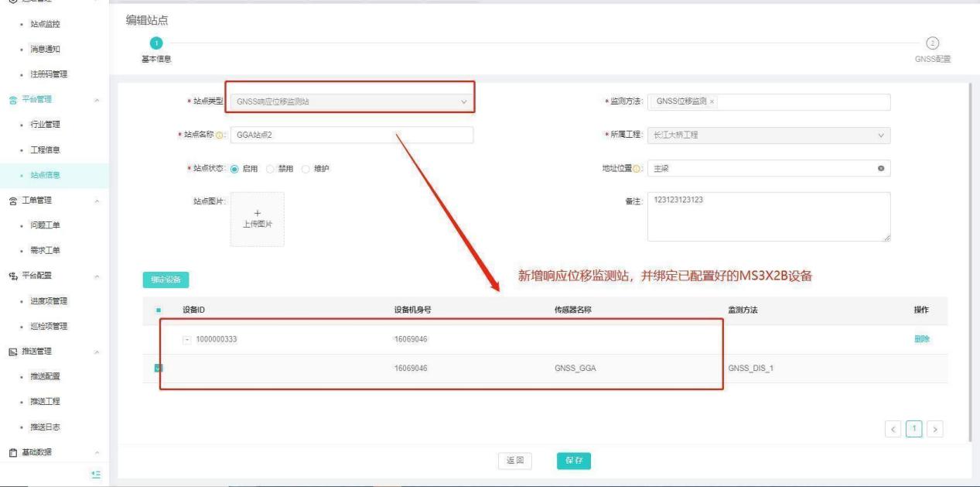Open the 所属工程 dropdown

pos(768,135)
